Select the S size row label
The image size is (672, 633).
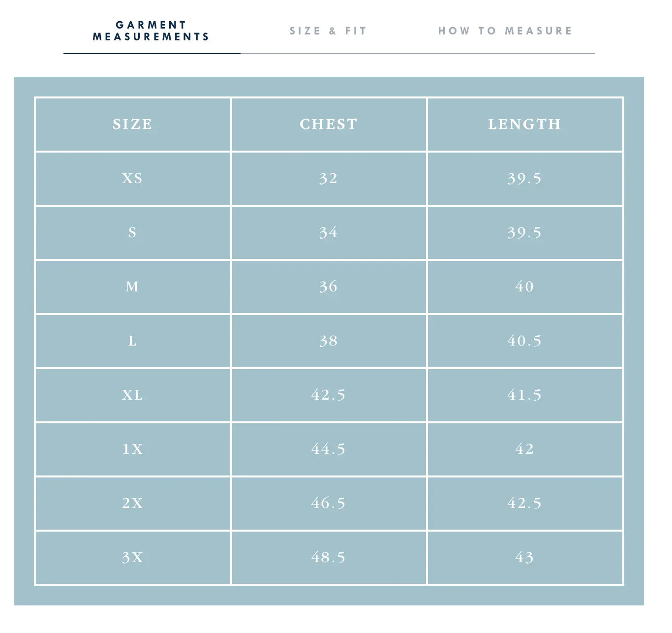point(133,233)
